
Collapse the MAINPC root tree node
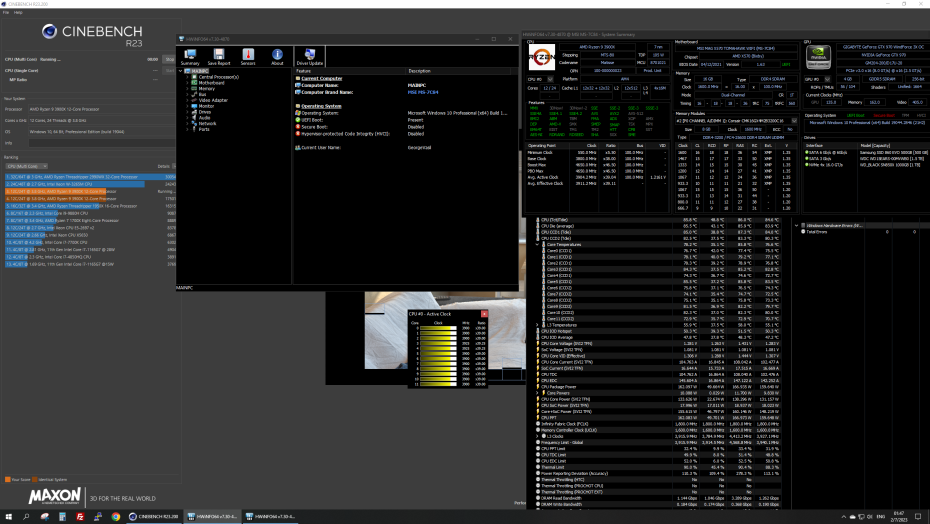[181, 71]
